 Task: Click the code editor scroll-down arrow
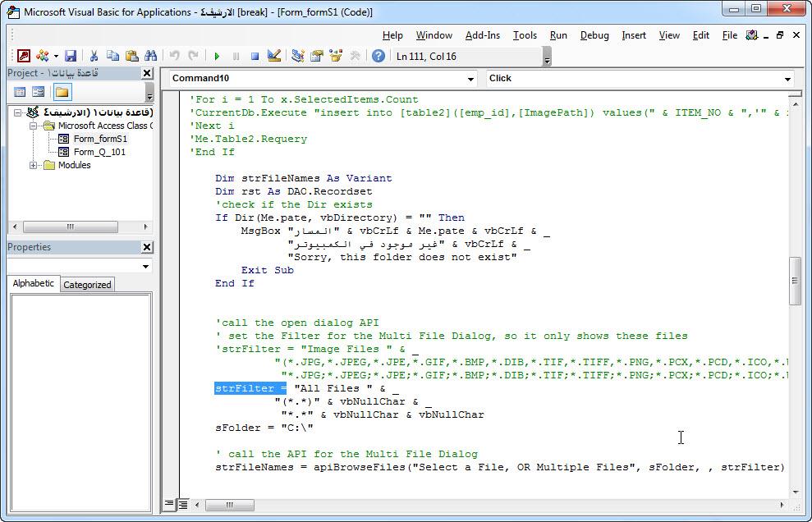coord(795,492)
